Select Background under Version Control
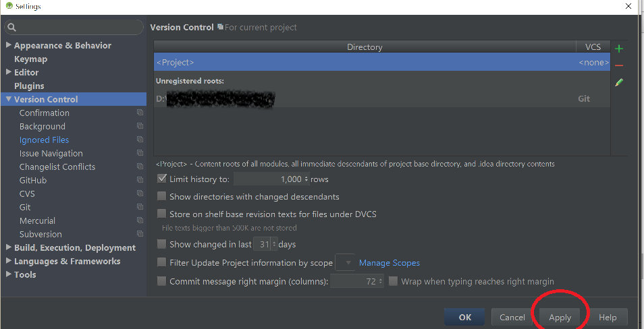 point(43,126)
